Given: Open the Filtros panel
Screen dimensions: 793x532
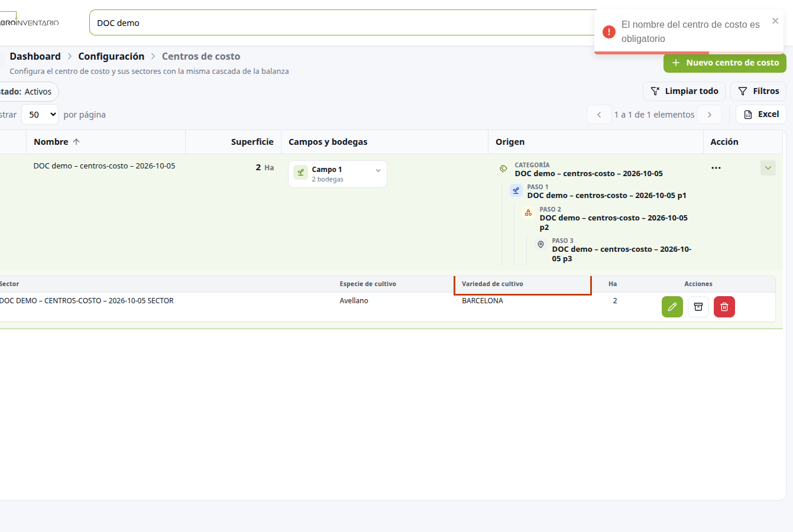Looking at the screenshot, I should click(x=759, y=91).
